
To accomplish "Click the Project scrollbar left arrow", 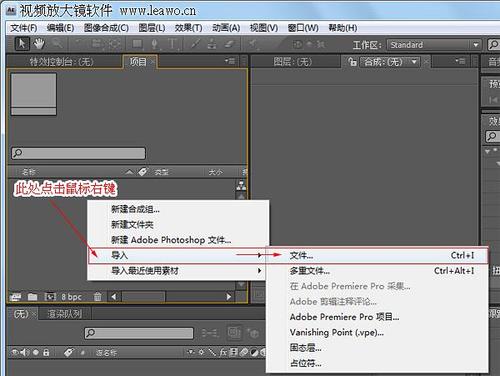I will coord(114,296).
